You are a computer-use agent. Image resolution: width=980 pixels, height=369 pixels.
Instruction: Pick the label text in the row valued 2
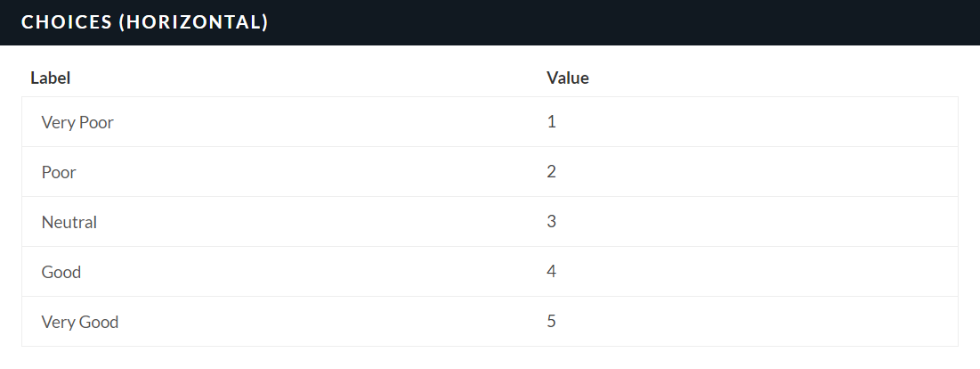(59, 172)
